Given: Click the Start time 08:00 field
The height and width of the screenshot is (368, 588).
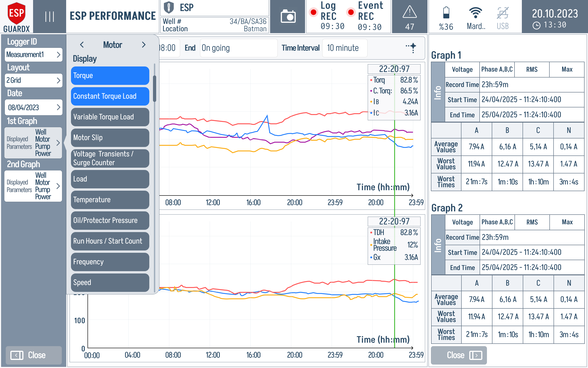Looking at the screenshot, I should point(169,48).
